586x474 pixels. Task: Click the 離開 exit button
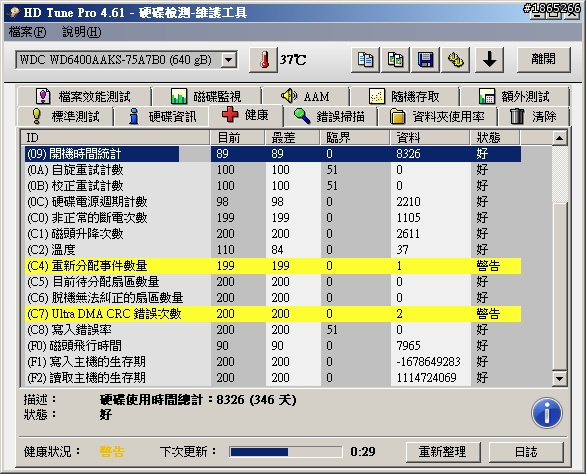543,59
